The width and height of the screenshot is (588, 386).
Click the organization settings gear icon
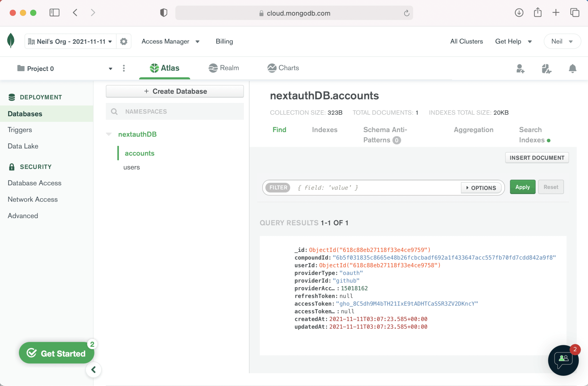(x=124, y=41)
